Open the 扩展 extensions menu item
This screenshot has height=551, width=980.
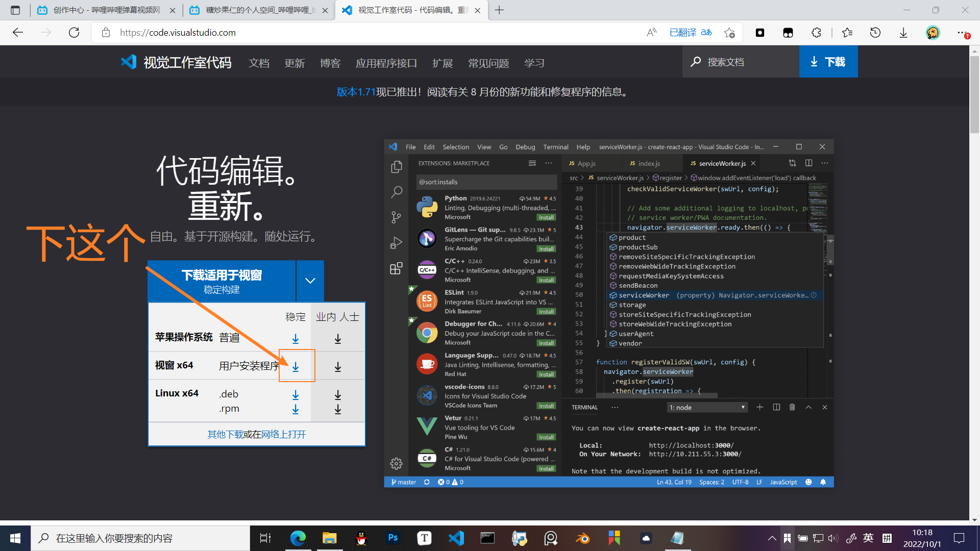tap(443, 63)
